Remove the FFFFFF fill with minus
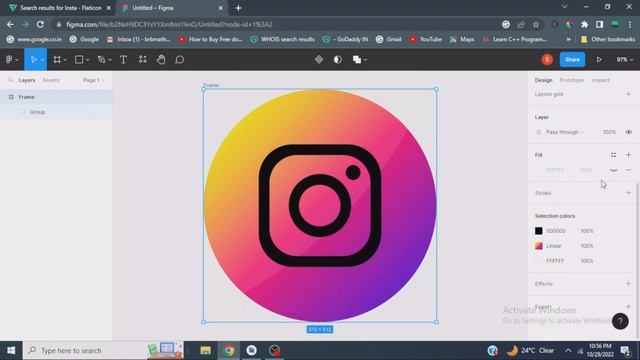Screen dimensions: 640x360 tap(628, 170)
